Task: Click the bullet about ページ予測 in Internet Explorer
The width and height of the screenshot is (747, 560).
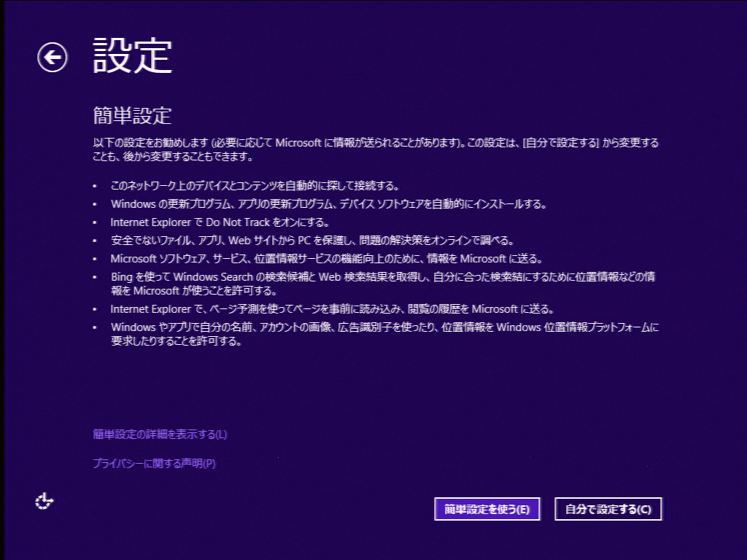Action: [x=333, y=309]
